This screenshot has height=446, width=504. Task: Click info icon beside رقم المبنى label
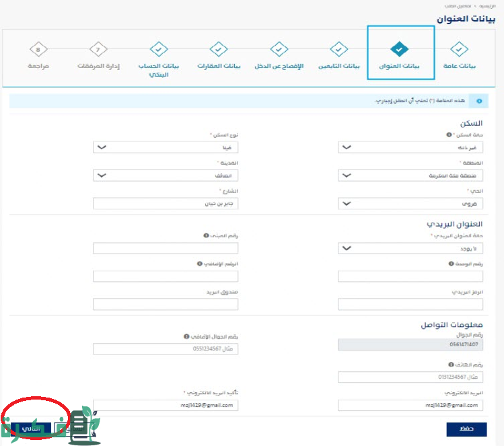coord(206,235)
